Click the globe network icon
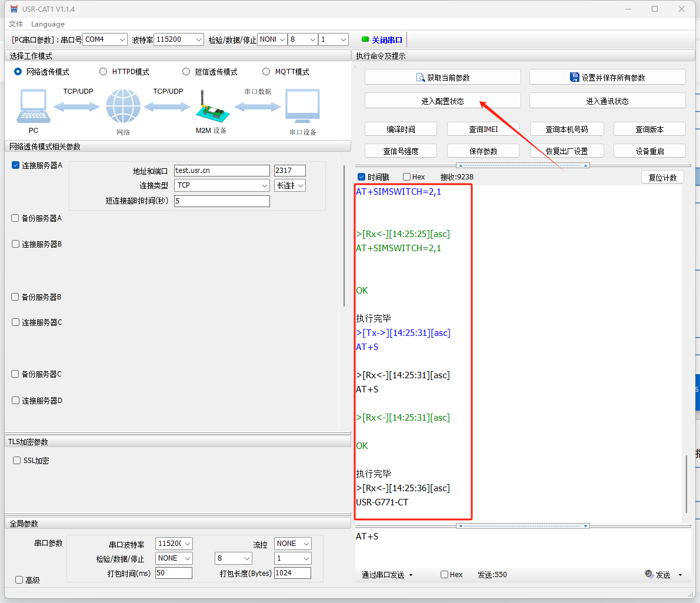This screenshot has width=700, height=603. (123, 106)
